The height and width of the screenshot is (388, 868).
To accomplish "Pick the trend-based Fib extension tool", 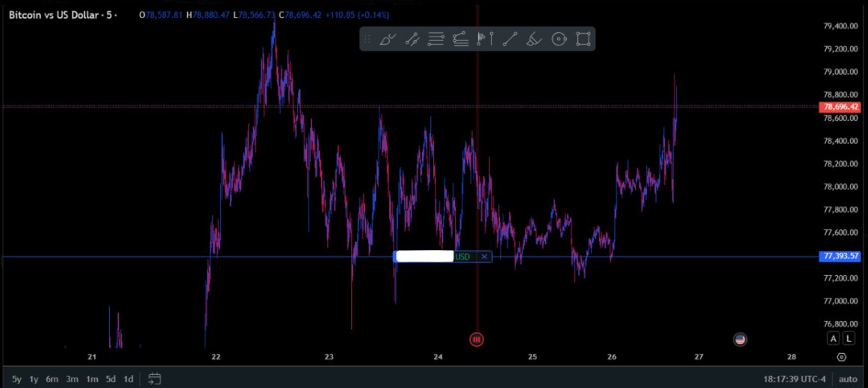I will (x=461, y=40).
